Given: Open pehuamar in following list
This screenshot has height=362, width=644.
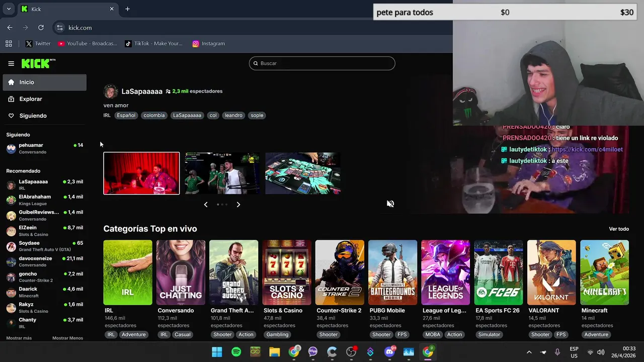Looking at the screenshot, I should [x=45, y=148].
